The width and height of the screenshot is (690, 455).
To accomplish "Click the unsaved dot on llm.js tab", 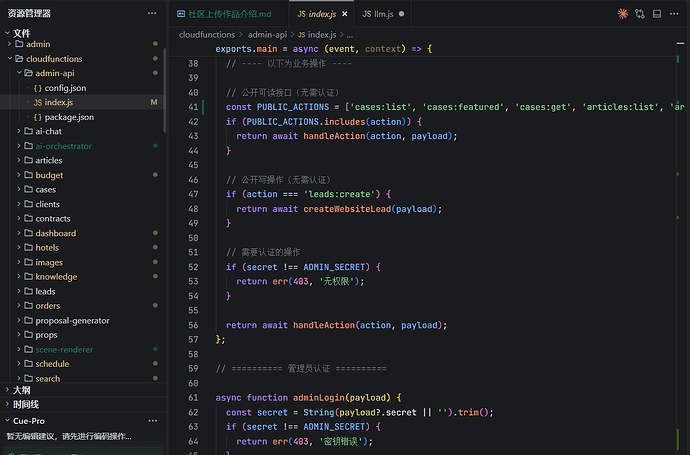I will coord(401,14).
